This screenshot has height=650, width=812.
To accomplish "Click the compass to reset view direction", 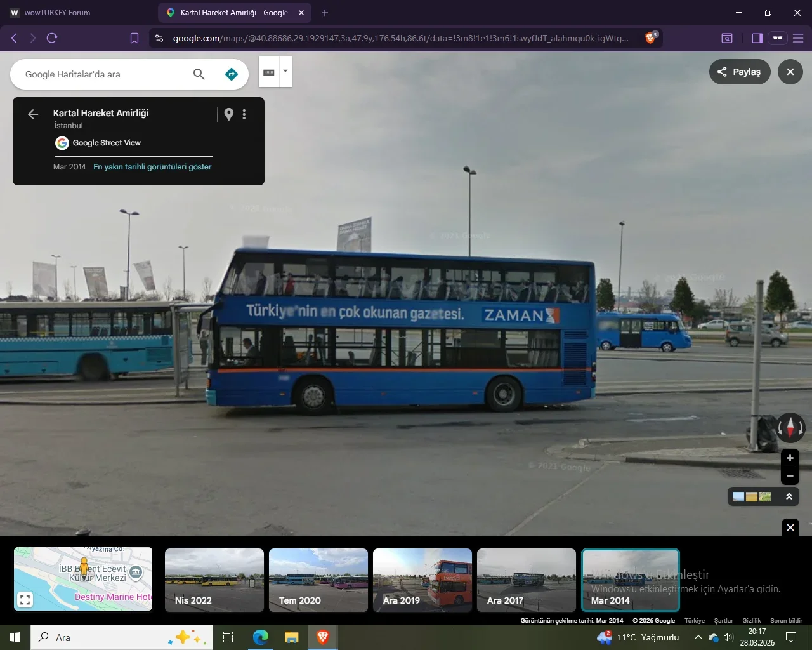I will click(790, 427).
